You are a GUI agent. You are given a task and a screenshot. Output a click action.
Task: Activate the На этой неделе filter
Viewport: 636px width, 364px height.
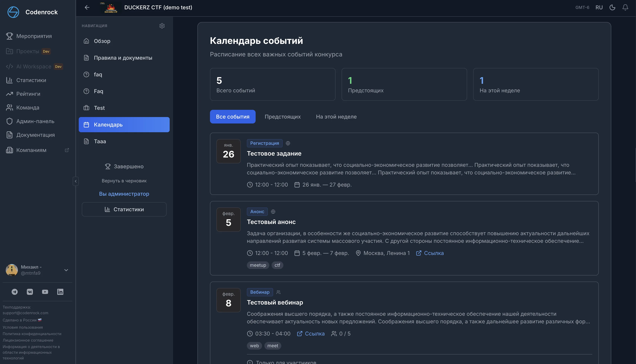336,116
